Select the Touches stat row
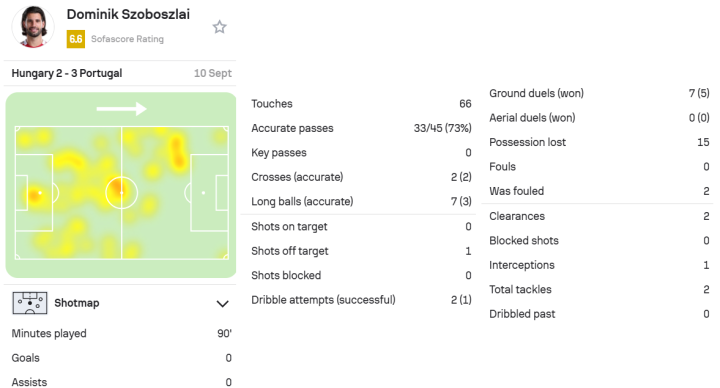This screenshot has width=720, height=388. [x=361, y=104]
